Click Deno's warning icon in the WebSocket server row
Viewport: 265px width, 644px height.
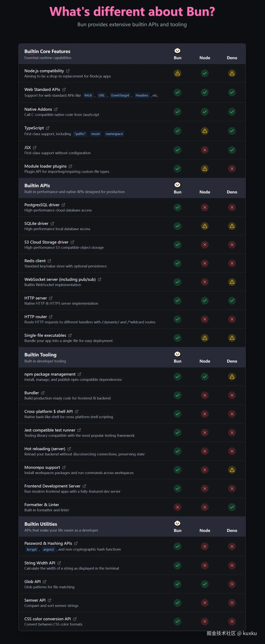232,282
